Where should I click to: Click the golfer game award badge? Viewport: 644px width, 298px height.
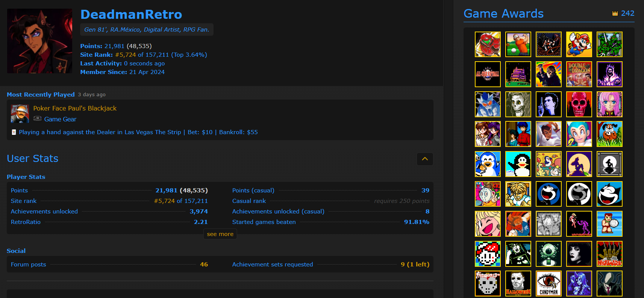pyautogui.click(x=518, y=44)
